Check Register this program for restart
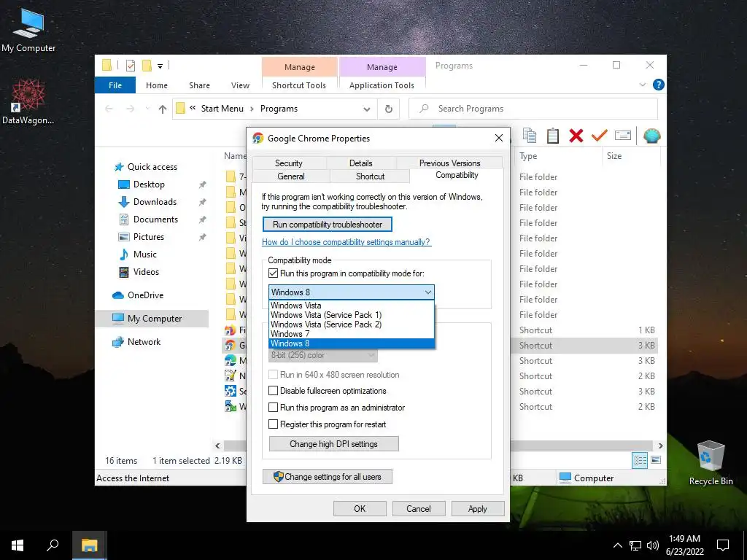 (x=273, y=424)
